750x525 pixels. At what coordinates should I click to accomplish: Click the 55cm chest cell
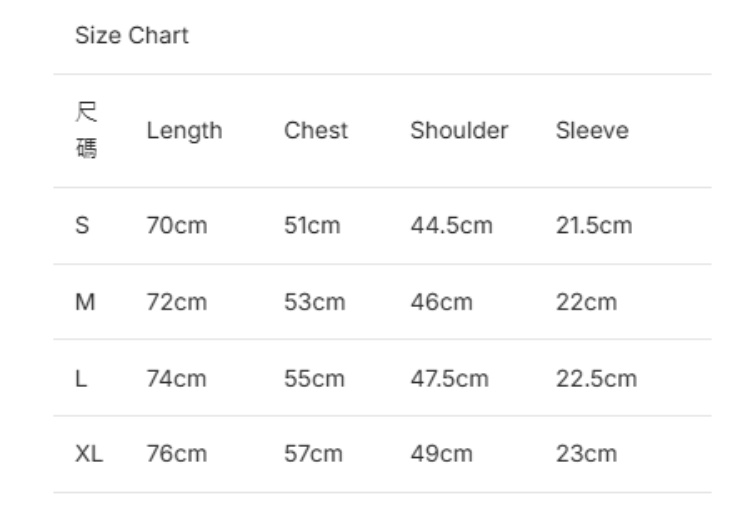pyautogui.click(x=314, y=378)
